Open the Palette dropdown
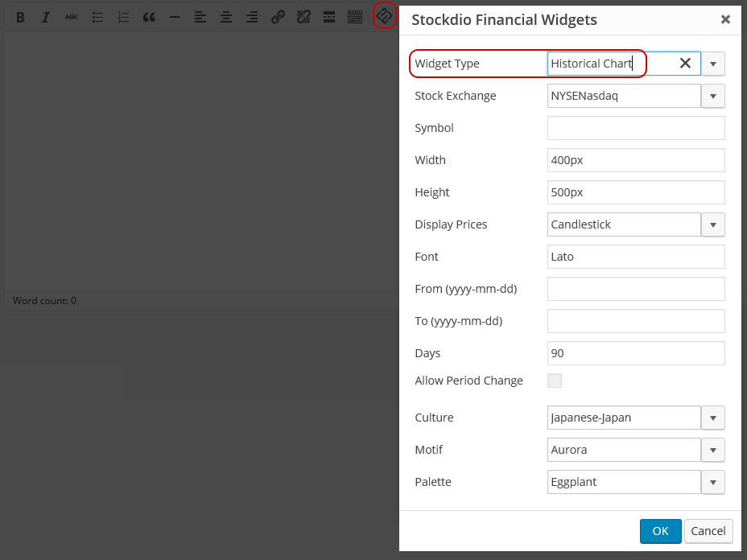The height and width of the screenshot is (560, 747). (712, 482)
